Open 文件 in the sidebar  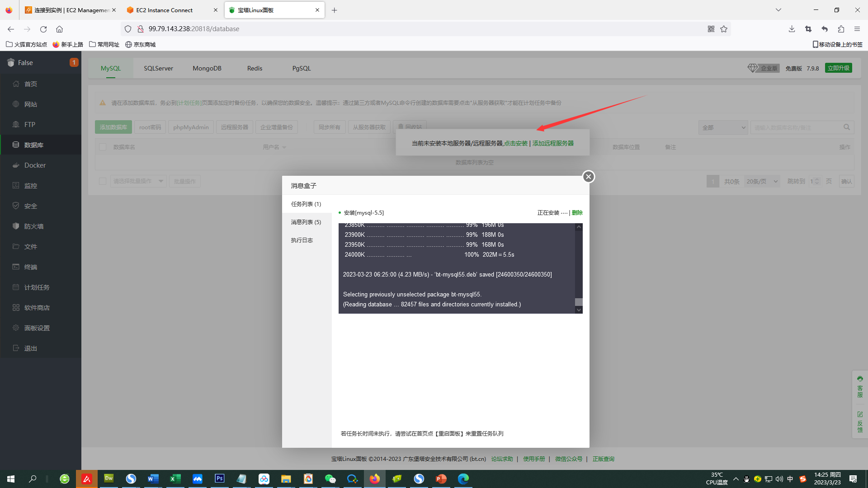(41, 247)
